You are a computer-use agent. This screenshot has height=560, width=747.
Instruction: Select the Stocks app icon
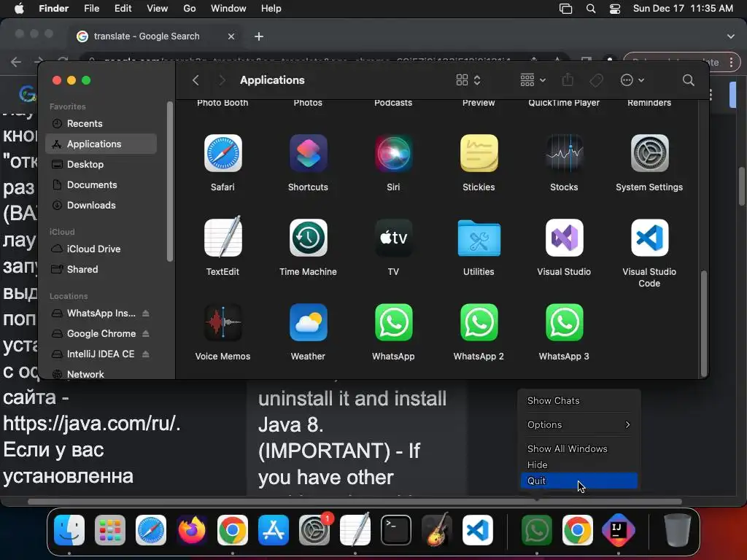coord(564,153)
